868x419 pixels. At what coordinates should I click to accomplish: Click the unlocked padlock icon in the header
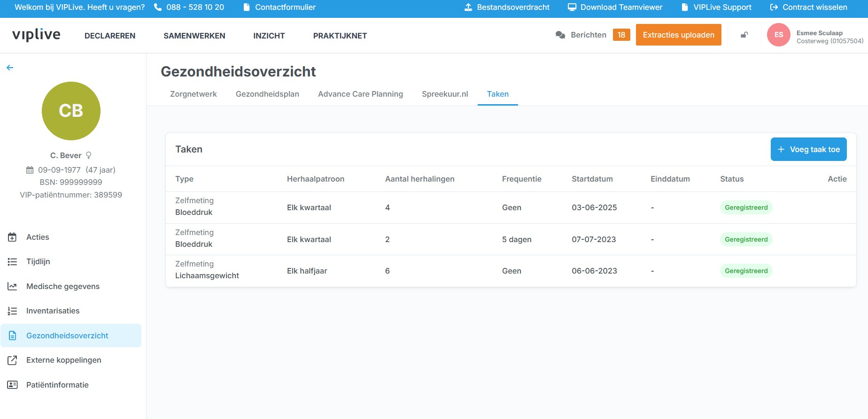(x=744, y=35)
